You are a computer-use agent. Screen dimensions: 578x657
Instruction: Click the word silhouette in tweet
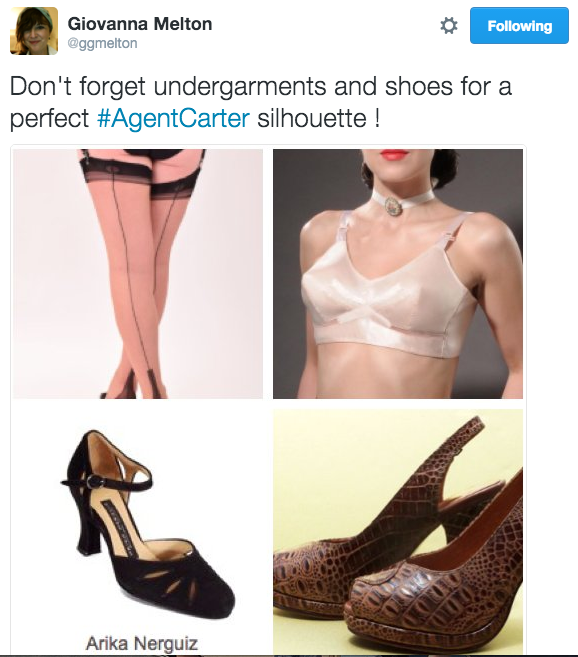tap(312, 118)
